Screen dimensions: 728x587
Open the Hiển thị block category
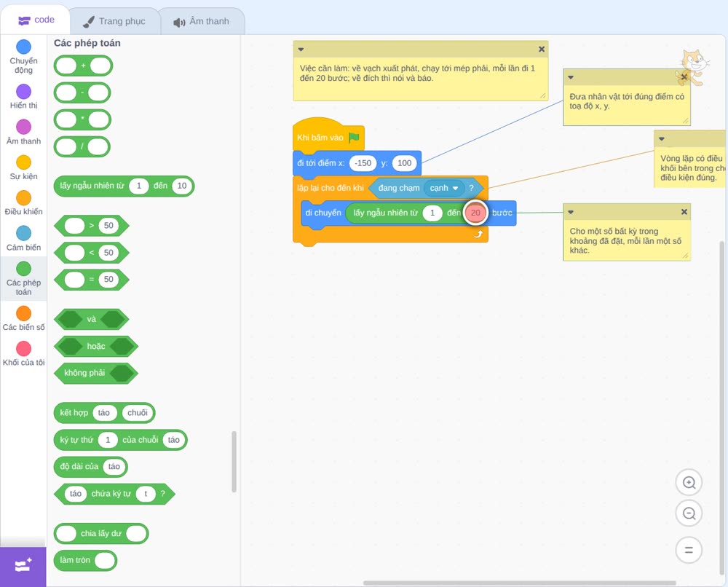coord(24,97)
